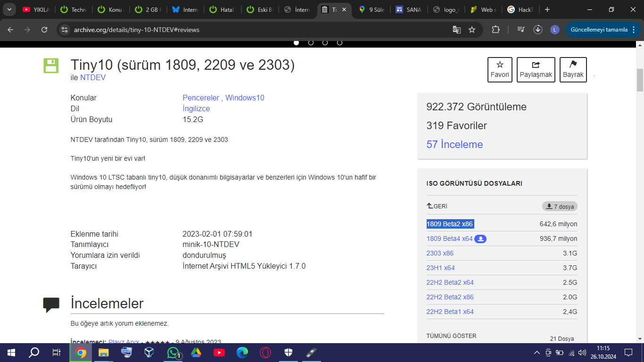Open the Chrome downloads icon
The width and height of the screenshot is (644, 362).
coord(538,30)
